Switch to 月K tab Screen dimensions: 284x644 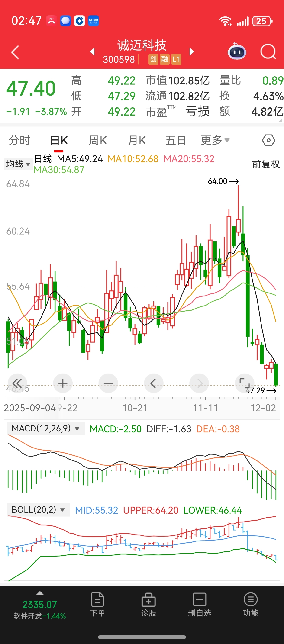coord(137,140)
